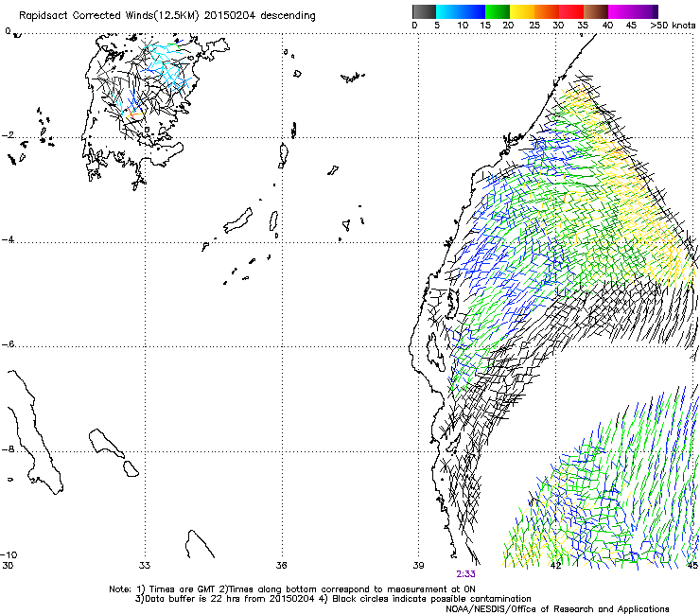This screenshot has width=700, height=615.
Task: Click the legend tick label '25'
Action: point(534,26)
